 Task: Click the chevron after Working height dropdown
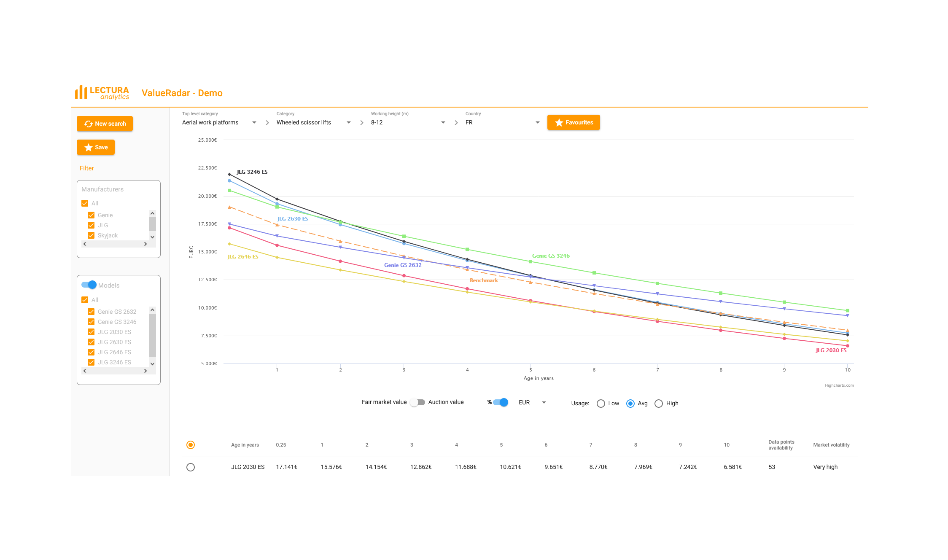tap(456, 123)
